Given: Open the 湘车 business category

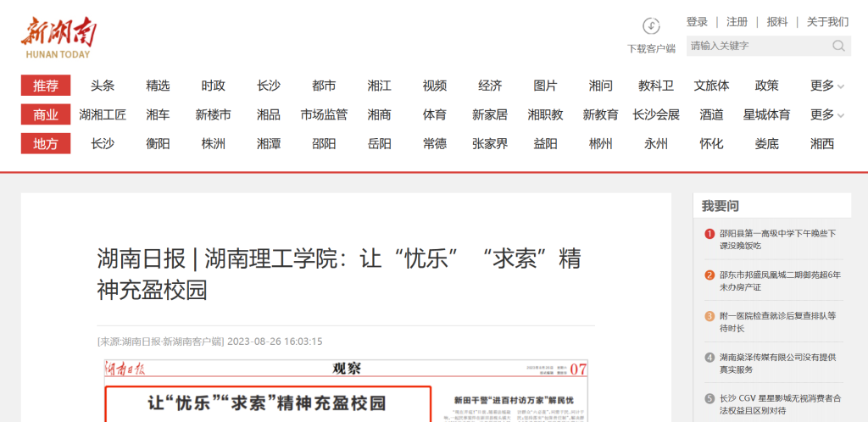Looking at the screenshot, I should click(158, 114).
